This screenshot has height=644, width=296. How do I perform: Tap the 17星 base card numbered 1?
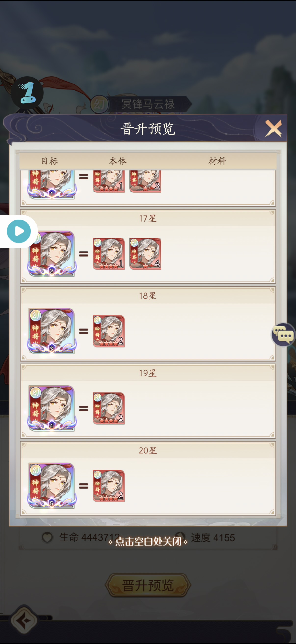[109, 253]
